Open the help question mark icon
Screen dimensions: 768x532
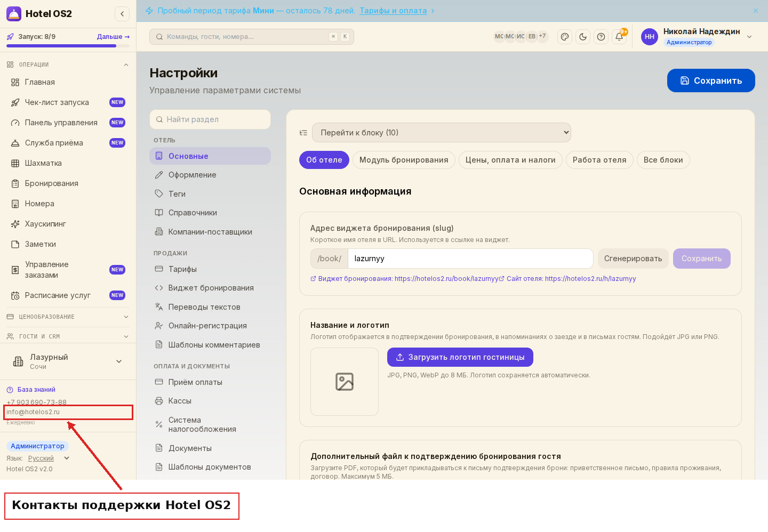coord(601,37)
